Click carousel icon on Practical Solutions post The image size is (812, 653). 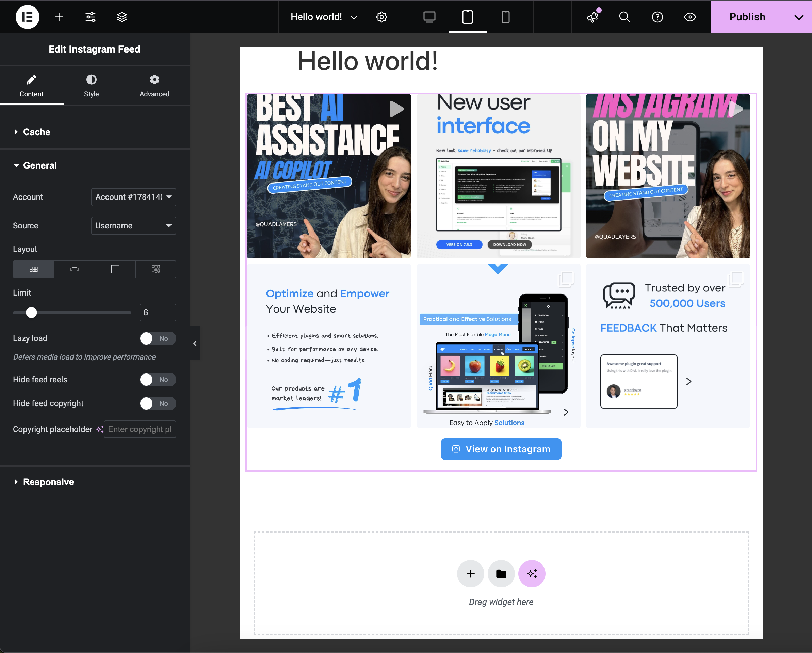point(566,279)
